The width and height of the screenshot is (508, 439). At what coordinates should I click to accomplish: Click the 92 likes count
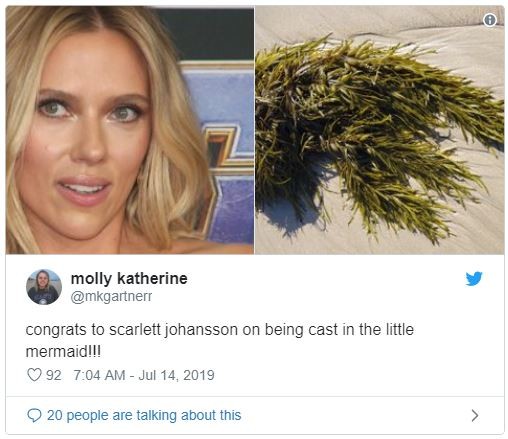coord(54,375)
